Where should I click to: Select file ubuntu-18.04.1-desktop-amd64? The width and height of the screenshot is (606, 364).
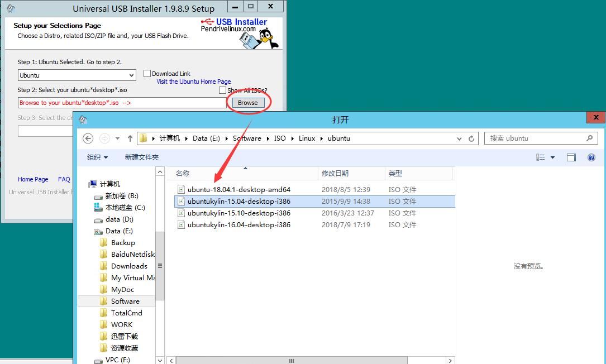239,189
